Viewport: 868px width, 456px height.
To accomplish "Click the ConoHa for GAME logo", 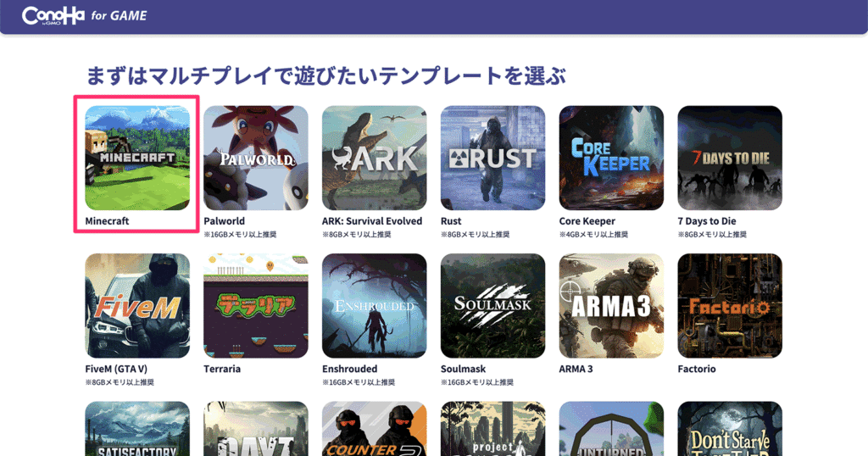I will (85, 15).
